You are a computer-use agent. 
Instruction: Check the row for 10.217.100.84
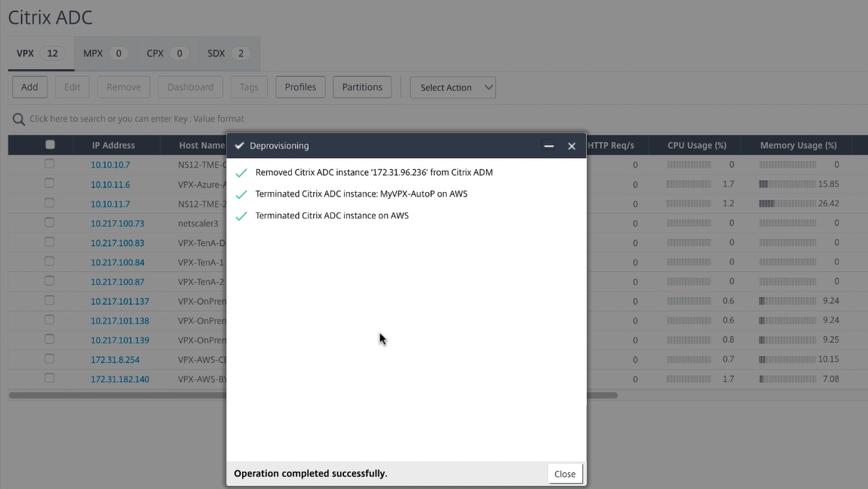49,261
